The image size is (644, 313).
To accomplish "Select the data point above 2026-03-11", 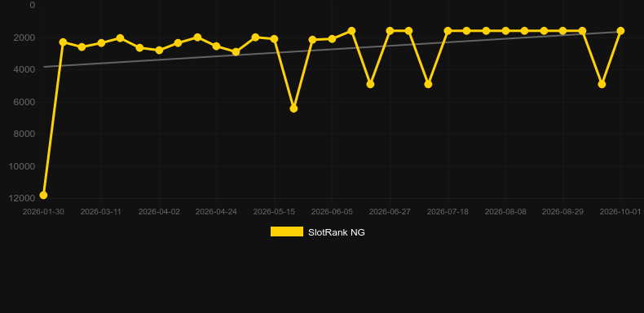I will [x=101, y=42].
